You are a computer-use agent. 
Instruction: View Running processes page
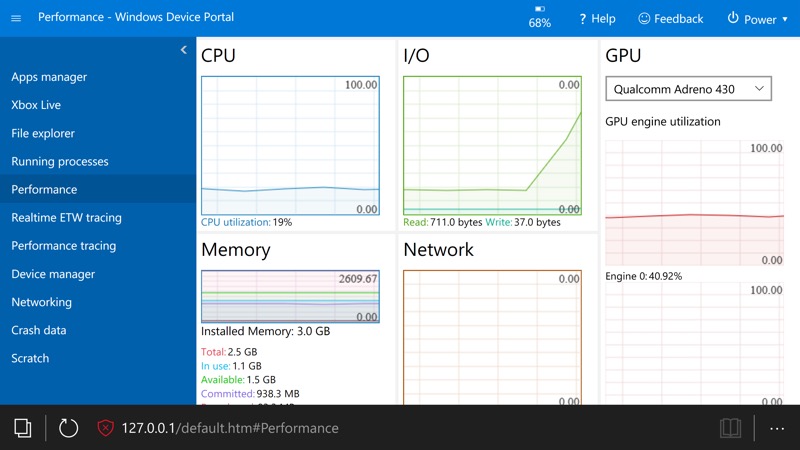(60, 161)
